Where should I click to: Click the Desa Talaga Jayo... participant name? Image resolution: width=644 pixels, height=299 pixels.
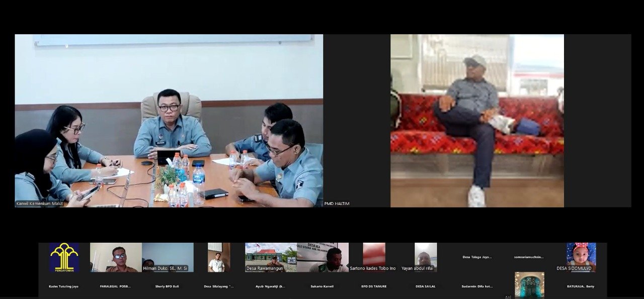coord(477,257)
